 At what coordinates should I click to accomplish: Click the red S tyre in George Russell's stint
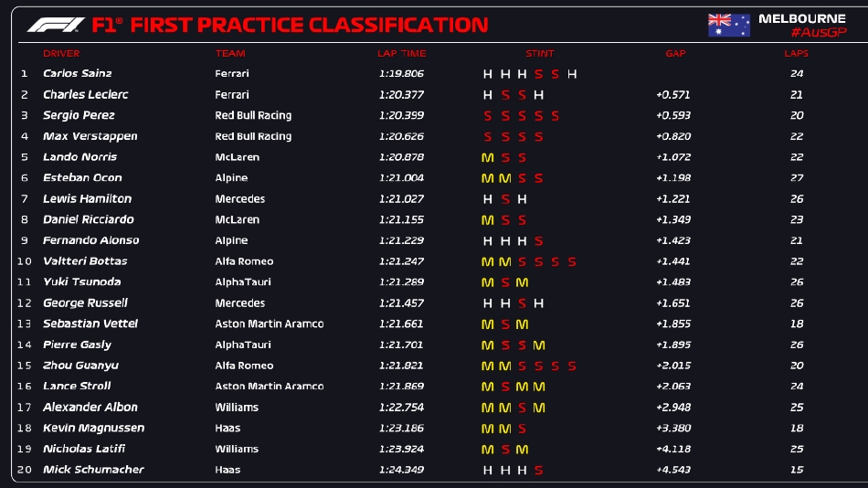[522, 303]
